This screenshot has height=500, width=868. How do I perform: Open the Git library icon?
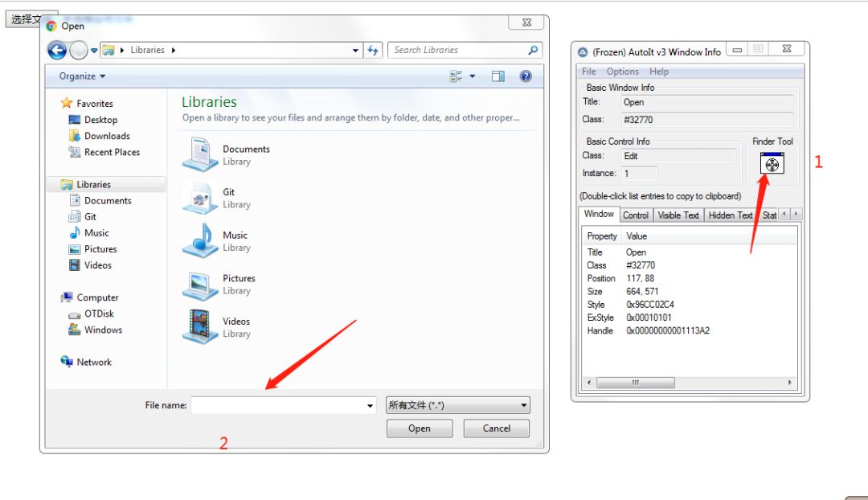coord(199,198)
